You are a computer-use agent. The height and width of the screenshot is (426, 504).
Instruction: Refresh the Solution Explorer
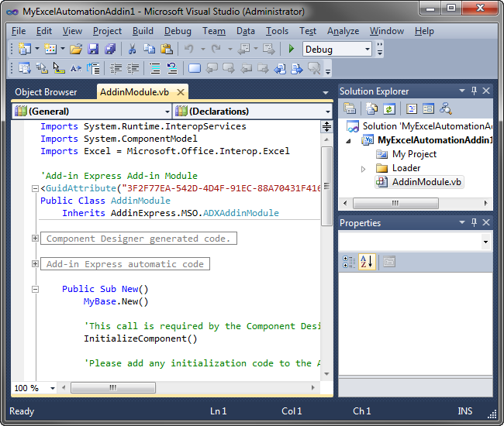(389, 109)
